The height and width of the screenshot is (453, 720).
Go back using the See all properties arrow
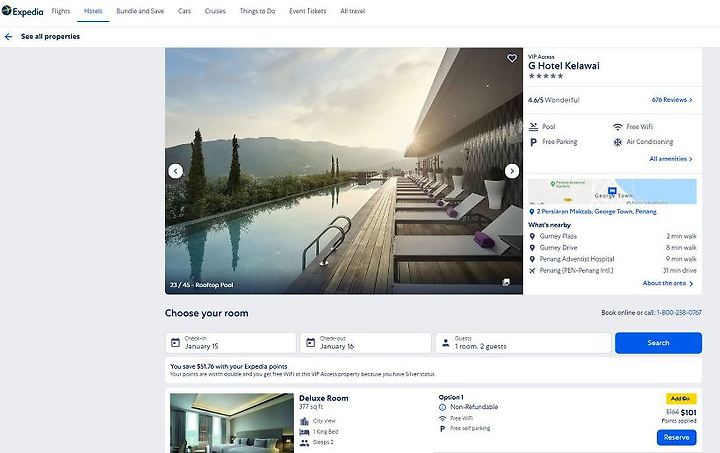pyautogui.click(x=8, y=37)
